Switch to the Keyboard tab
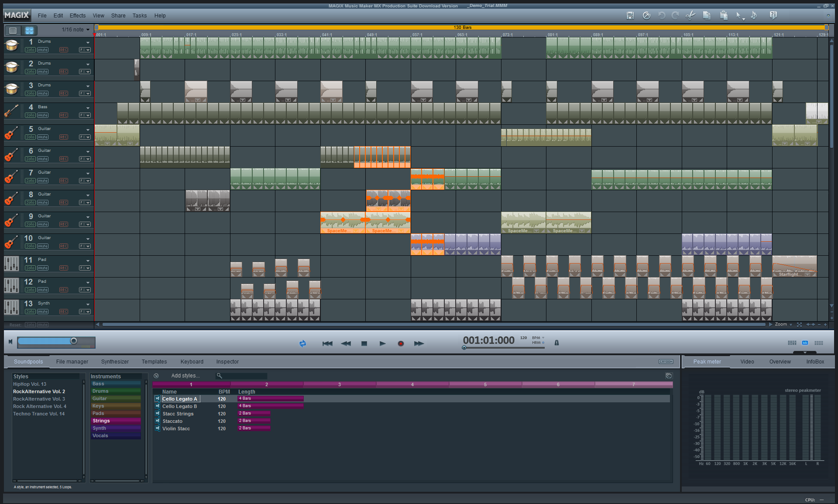 [192, 362]
